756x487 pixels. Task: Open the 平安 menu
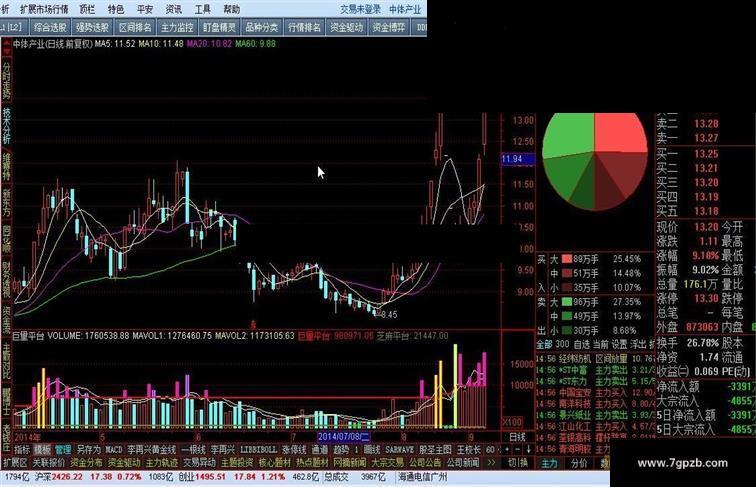tap(145, 9)
